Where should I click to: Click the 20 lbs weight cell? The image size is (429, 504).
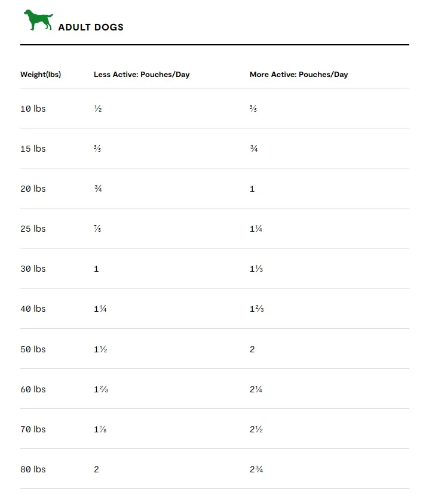click(33, 189)
